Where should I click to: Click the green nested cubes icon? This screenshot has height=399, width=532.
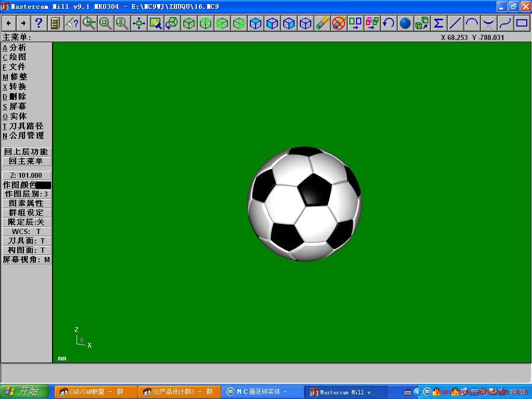[422, 23]
